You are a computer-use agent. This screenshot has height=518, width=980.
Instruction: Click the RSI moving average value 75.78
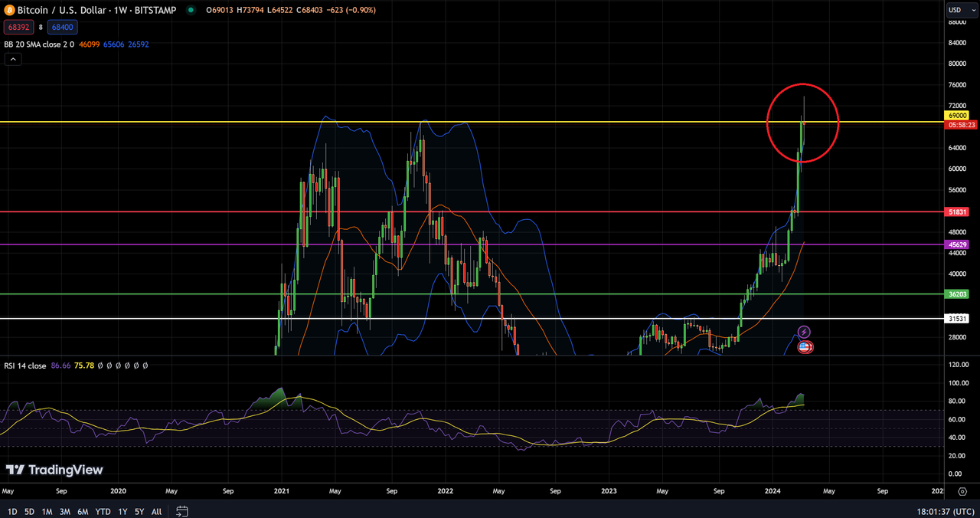(x=83, y=366)
